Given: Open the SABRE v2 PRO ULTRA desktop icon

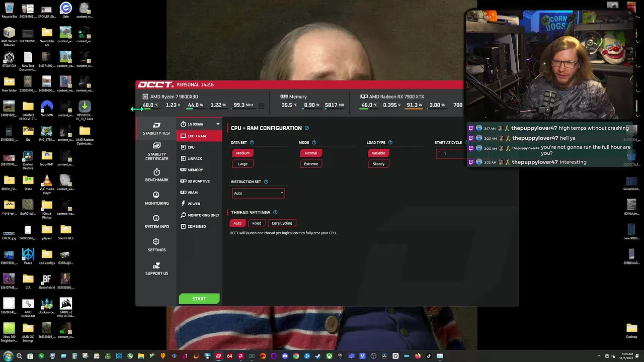Looking at the screenshot, I should 65,308.
